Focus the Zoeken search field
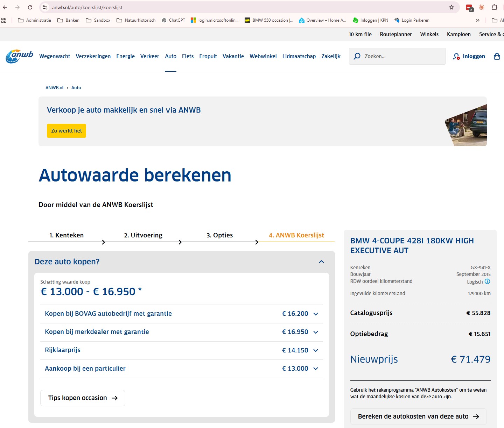 pyautogui.click(x=397, y=56)
